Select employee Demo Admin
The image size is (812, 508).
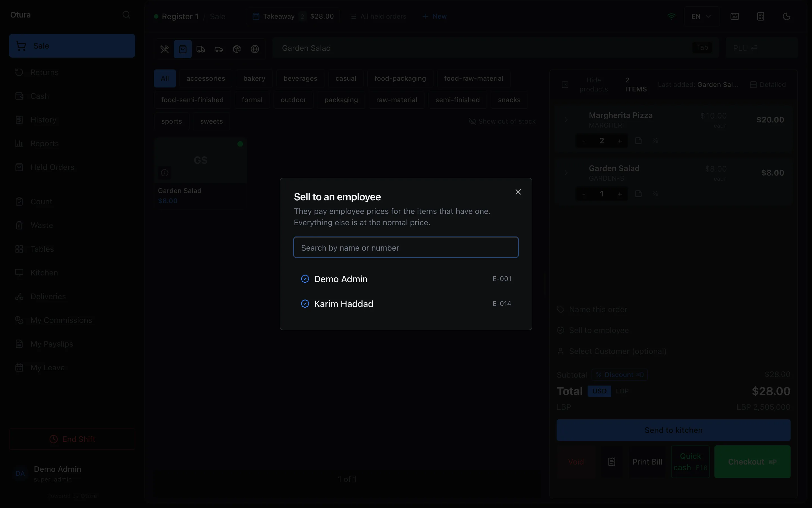click(406, 279)
